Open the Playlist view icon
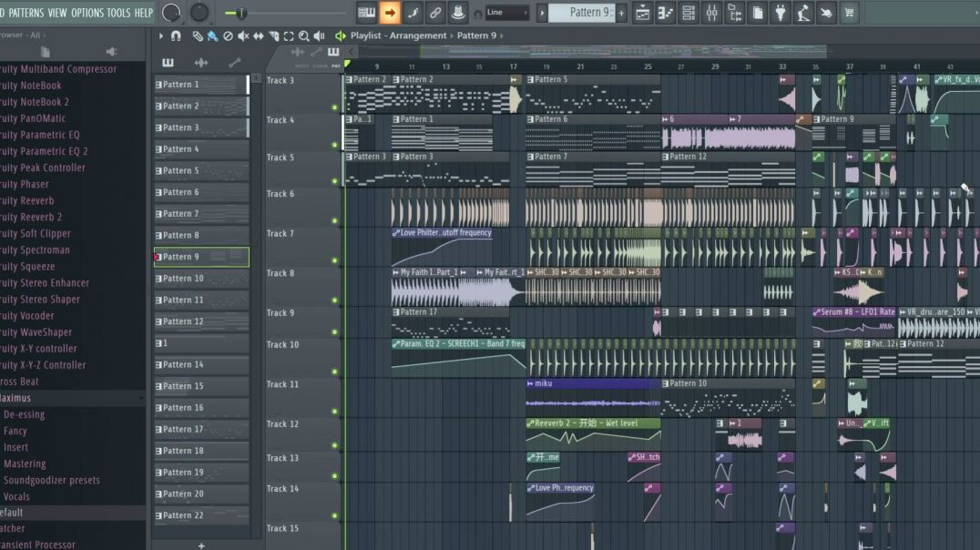This screenshot has height=550, width=980. pyautogui.click(x=642, y=13)
